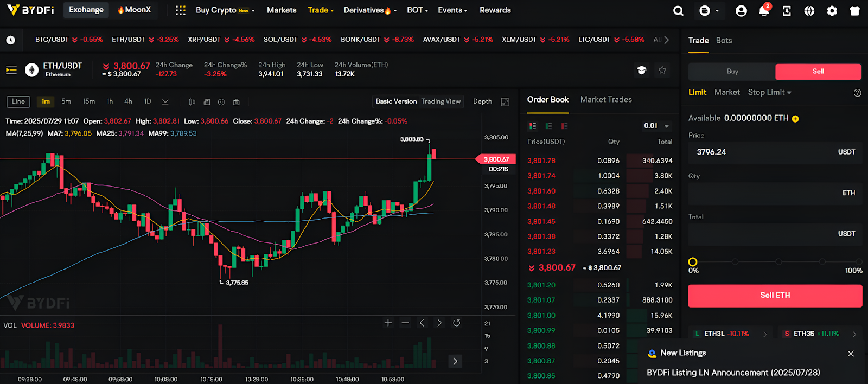Open the Buy Crypto dropdown menu

225,10
